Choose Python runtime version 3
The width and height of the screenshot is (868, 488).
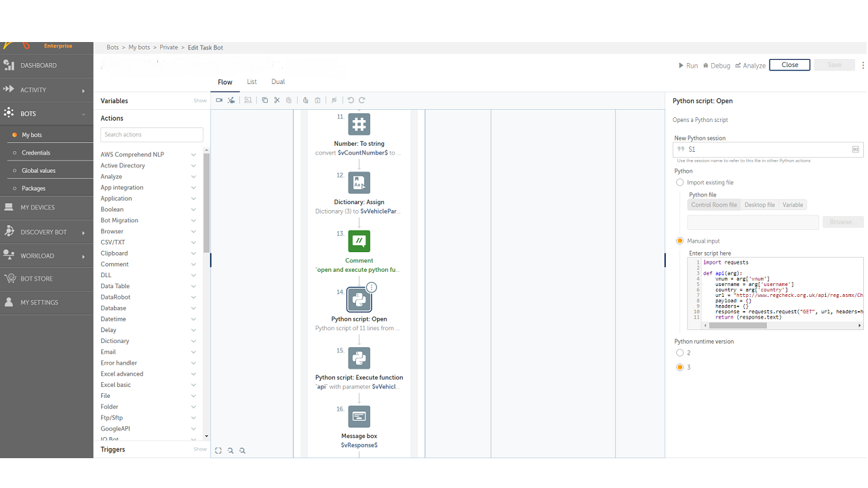680,367
